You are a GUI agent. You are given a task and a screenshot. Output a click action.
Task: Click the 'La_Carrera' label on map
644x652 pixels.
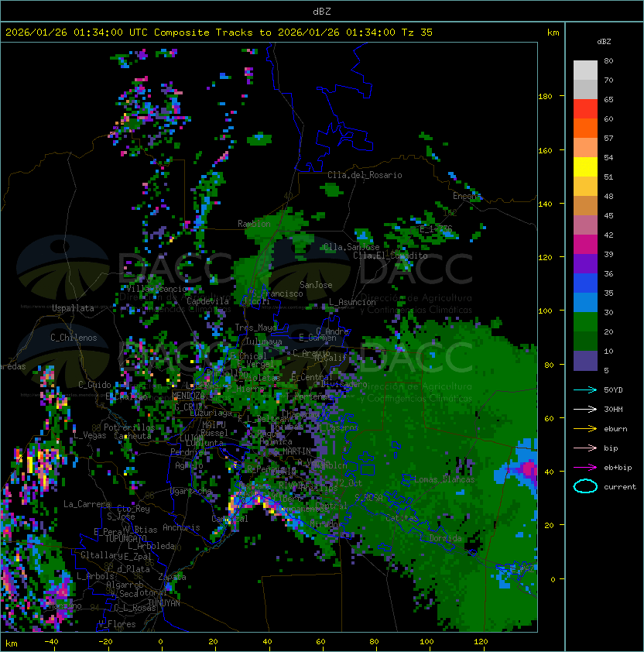87,504
